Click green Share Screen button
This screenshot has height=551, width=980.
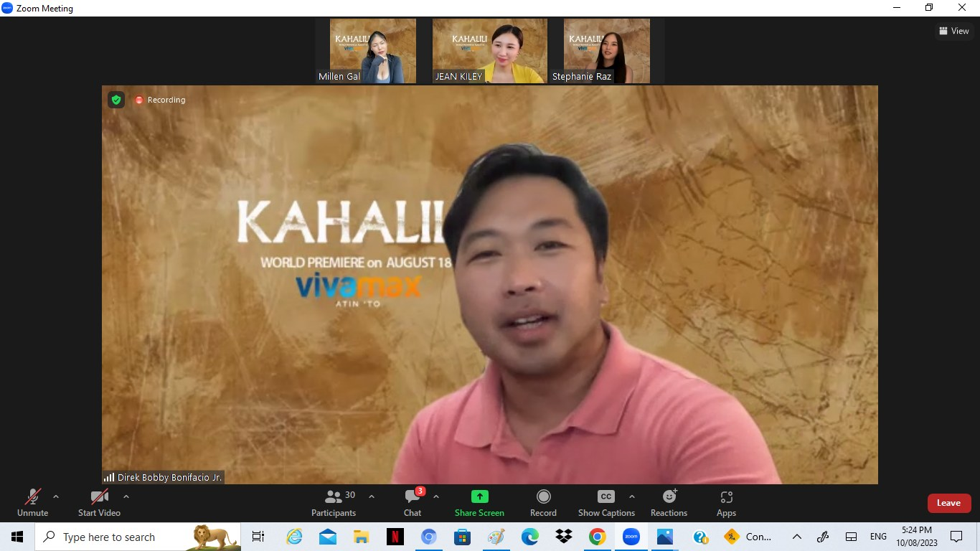point(479,503)
